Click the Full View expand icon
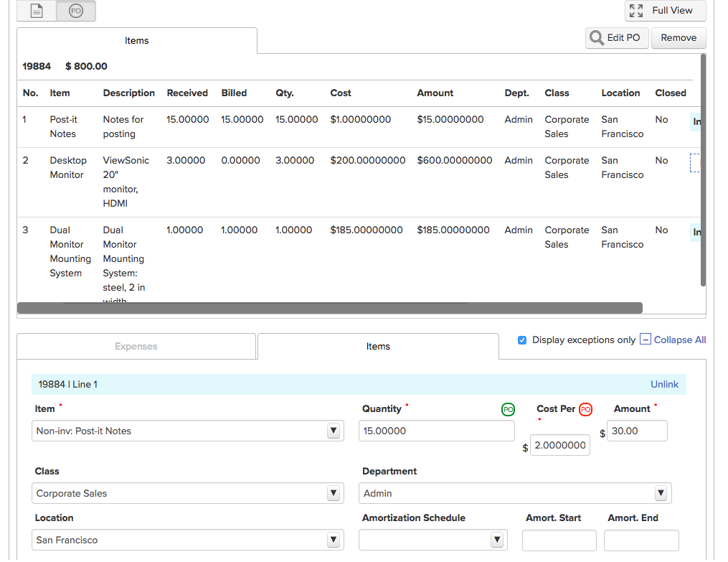 (x=636, y=11)
